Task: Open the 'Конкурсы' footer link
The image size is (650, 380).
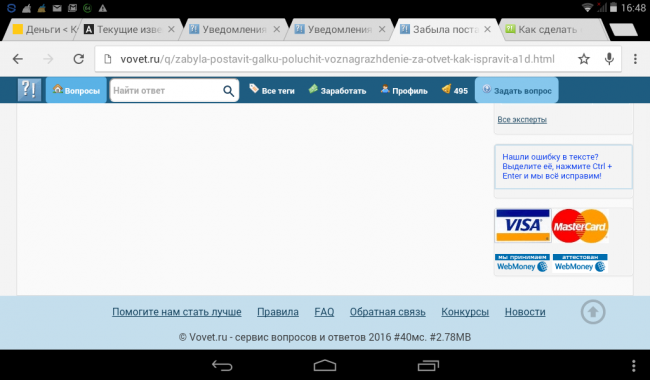Action: tap(465, 312)
